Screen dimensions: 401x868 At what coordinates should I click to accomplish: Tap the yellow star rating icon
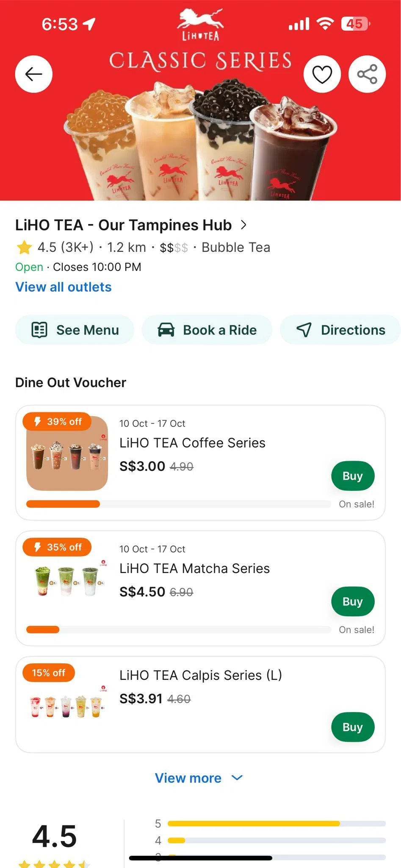tap(25, 247)
